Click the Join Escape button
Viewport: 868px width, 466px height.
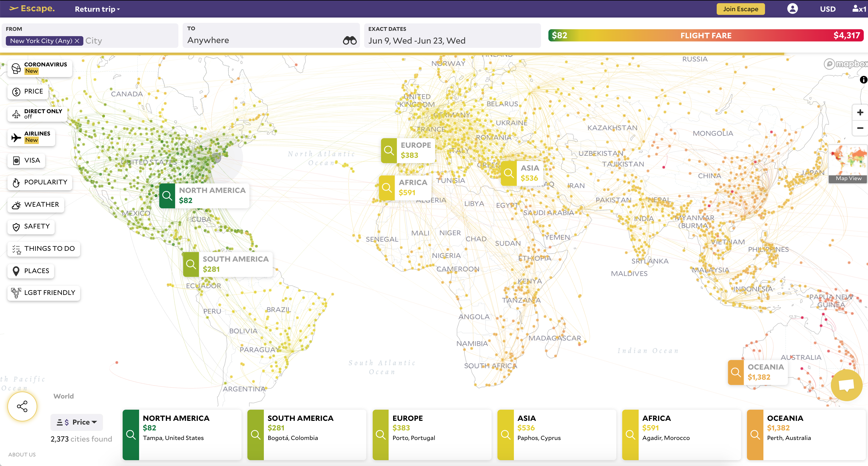pos(740,9)
